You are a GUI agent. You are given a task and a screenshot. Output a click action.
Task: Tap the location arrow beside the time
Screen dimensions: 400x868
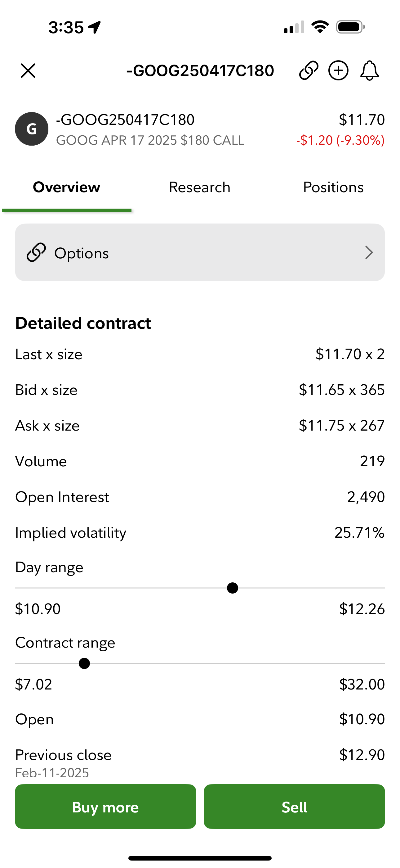coord(95,27)
